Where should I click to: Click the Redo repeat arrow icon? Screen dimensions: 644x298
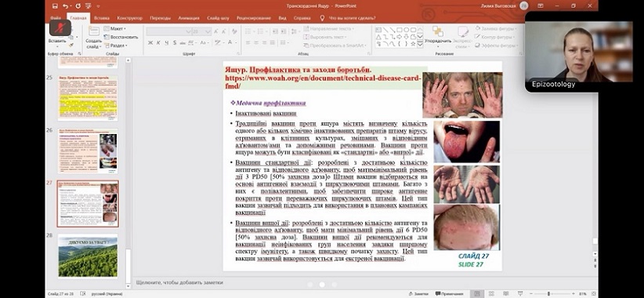pos(78,6)
